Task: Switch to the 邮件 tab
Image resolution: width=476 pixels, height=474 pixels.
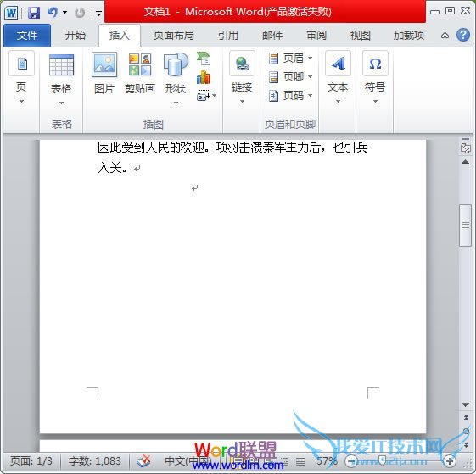Action: [x=272, y=36]
